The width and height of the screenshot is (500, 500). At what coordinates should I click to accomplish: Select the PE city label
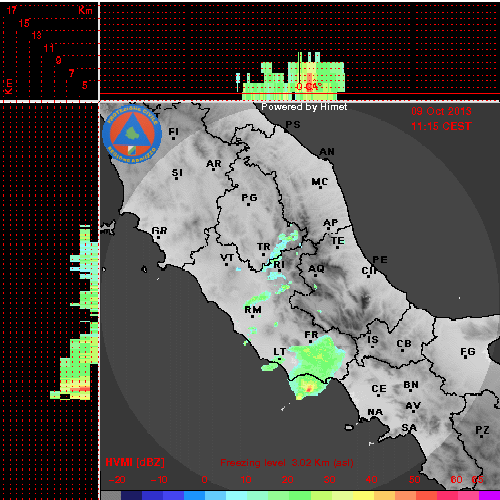[x=380, y=259]
